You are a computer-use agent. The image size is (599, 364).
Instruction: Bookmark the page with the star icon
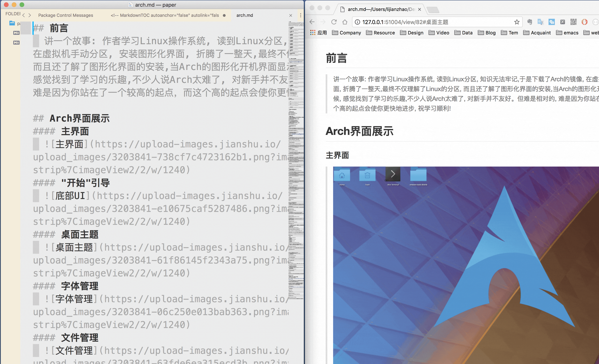517,22
